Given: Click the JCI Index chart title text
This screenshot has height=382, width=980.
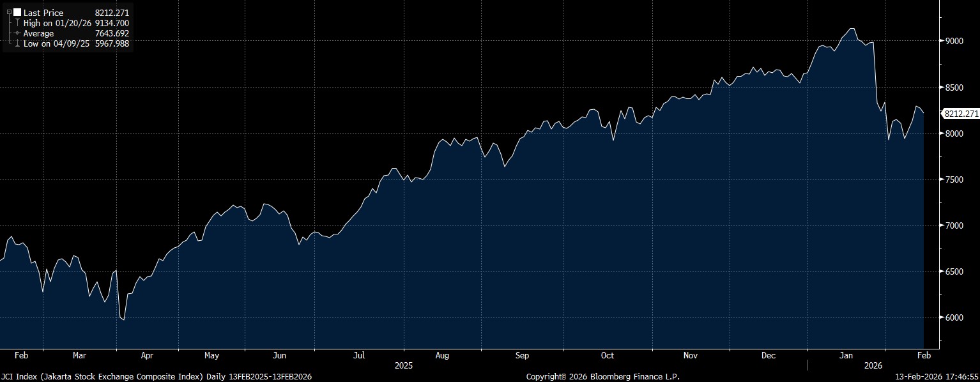Looking at the screenshot, I should point(156,377).
